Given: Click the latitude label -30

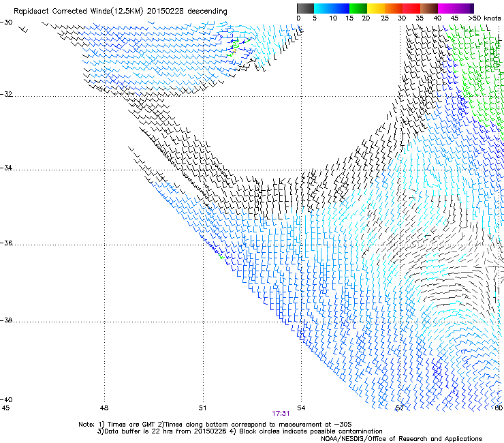Looking at the screenshot, I should tap(6, 22).
